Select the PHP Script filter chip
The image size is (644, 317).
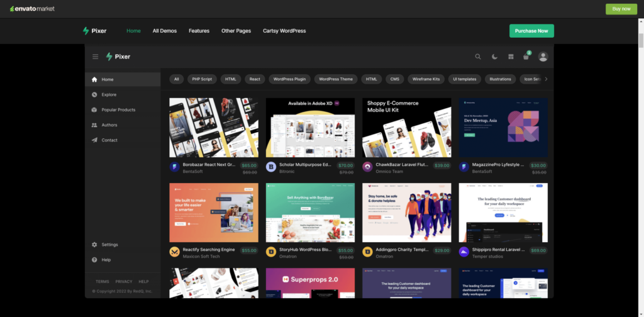tap(202, 79)
